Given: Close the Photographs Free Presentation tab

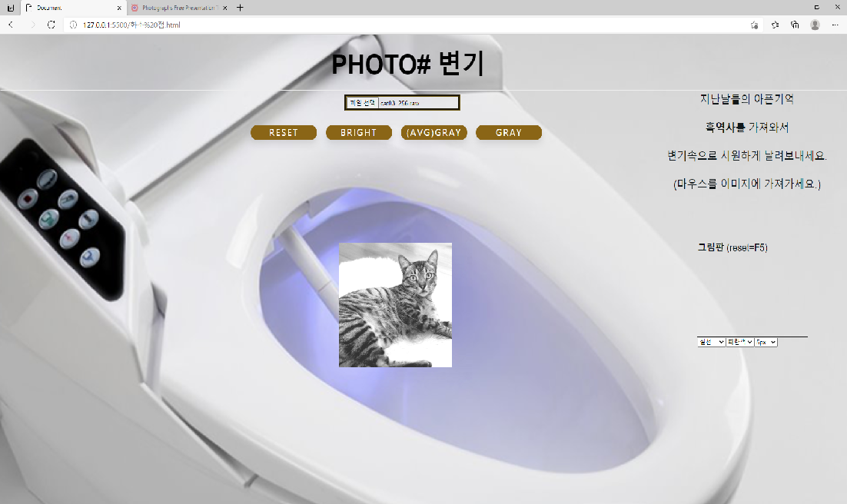Looking at the screenshot, I should click(224, 8).
